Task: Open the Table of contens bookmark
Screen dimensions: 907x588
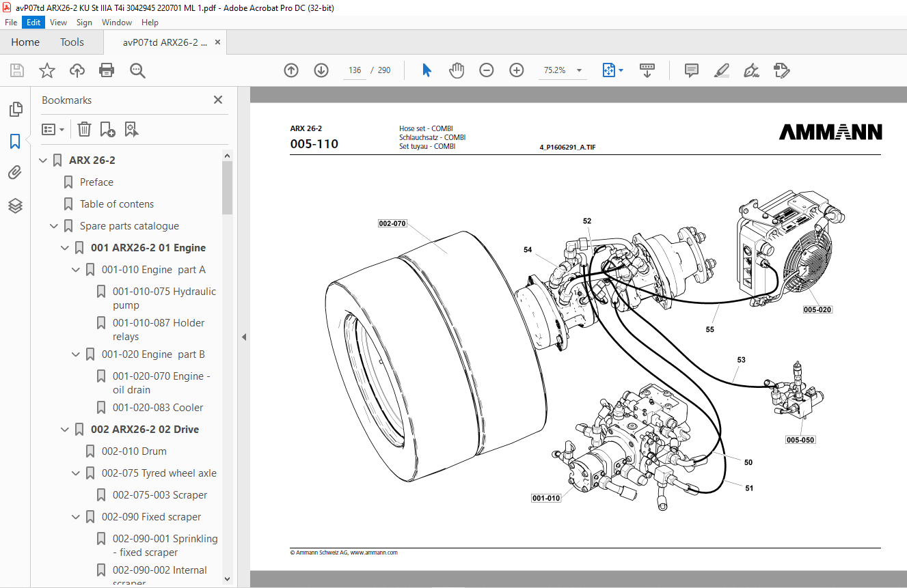Action: pyautogui.click(x=117, y=204)
